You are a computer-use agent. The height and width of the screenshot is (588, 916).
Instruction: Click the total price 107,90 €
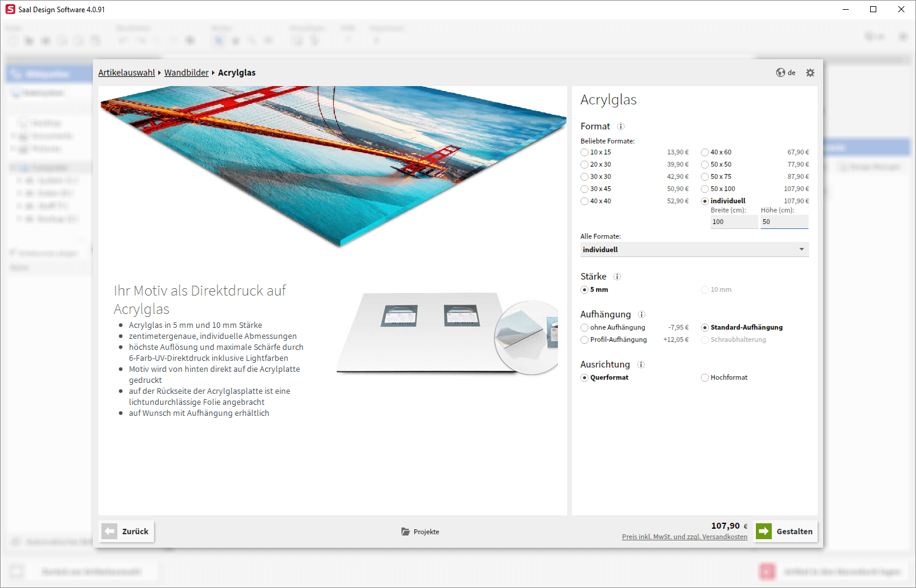click(x=729, y=526)
